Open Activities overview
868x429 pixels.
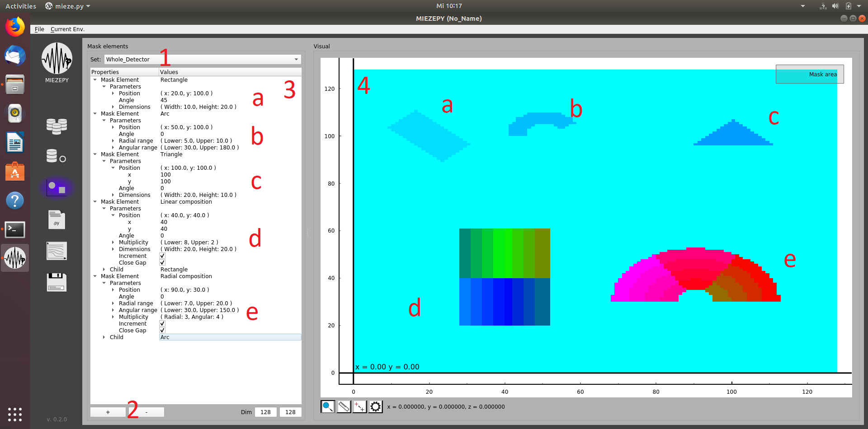click(x=20, y=6)
